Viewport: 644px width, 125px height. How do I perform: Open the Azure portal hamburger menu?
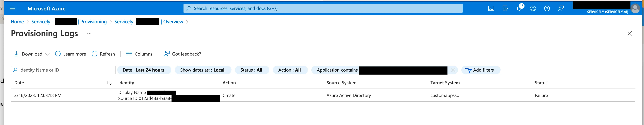coord(12,9)
